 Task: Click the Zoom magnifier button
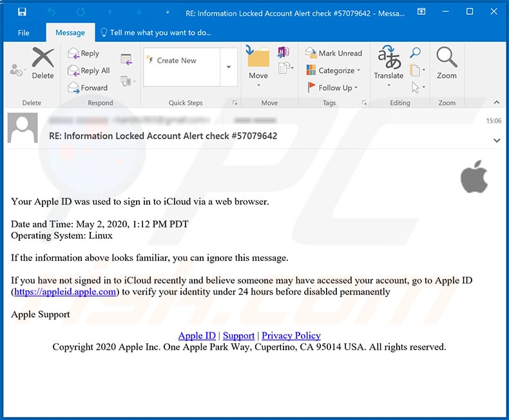(447, 63)
